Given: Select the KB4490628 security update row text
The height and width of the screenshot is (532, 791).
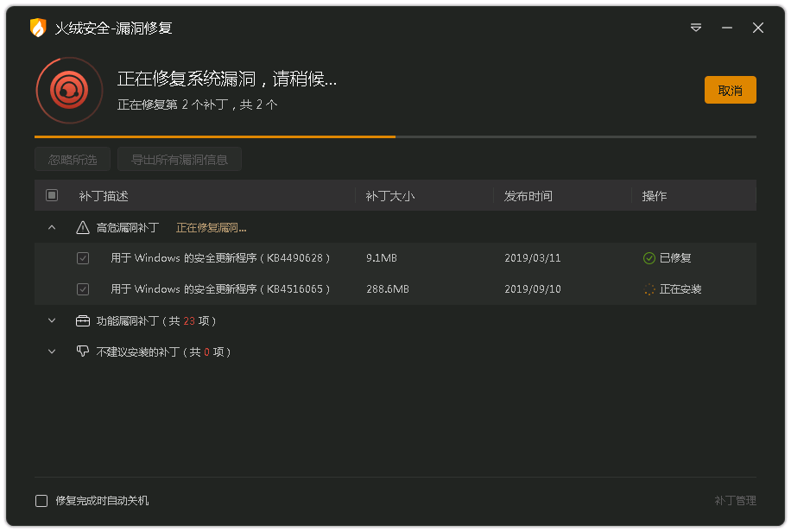Looking at the screenshot, I should coord(220,258).
